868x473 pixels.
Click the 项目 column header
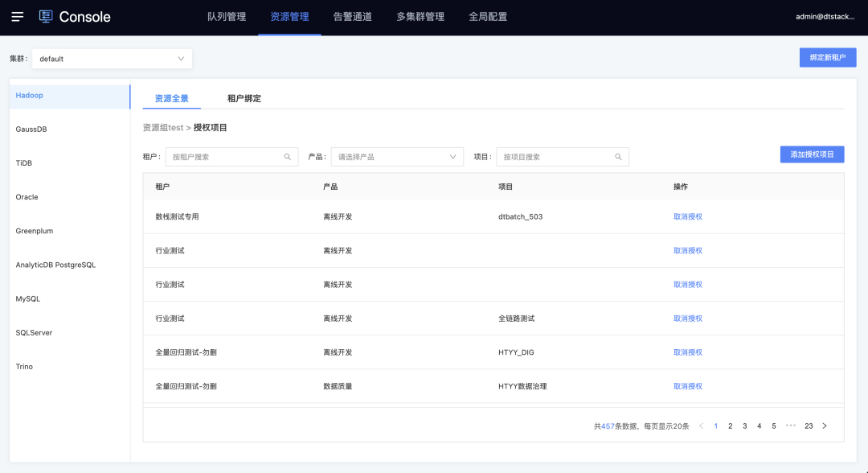[x=506, y=187]
